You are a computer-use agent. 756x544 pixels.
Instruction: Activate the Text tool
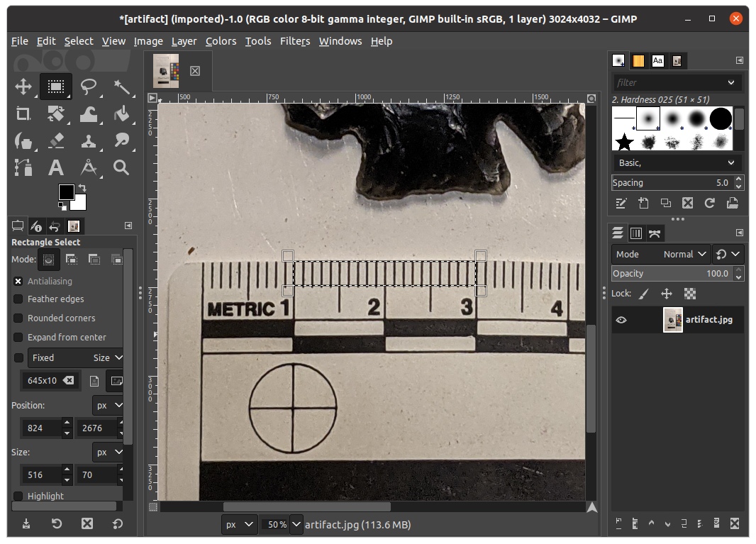[56, 168]
